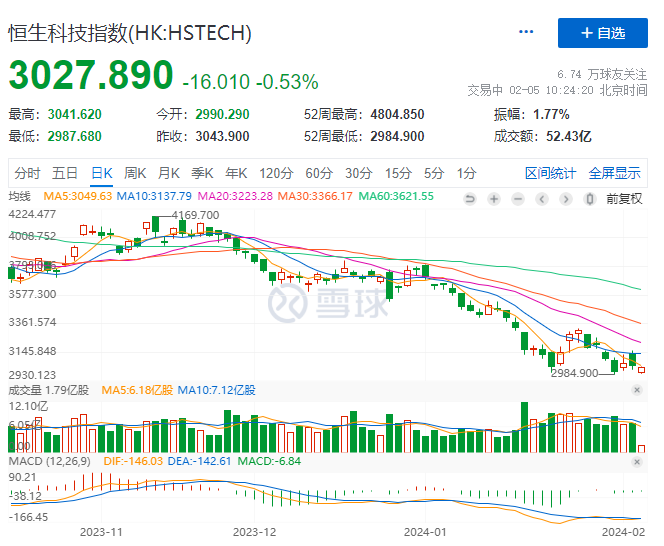
Task: Click the last candlestick on the chart
Action: pyautogui.click(x=642, y=370)
